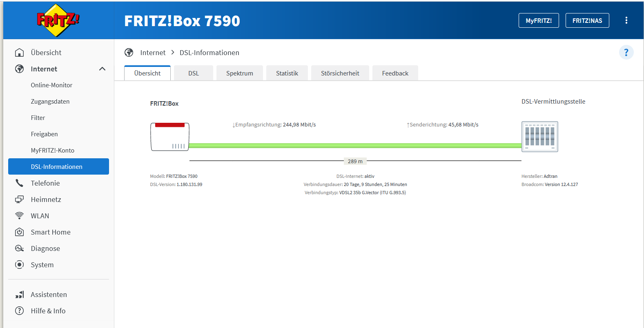Switch to the Feedback tab
This screenshot has width=644, height=328.
tap(395, 73)
